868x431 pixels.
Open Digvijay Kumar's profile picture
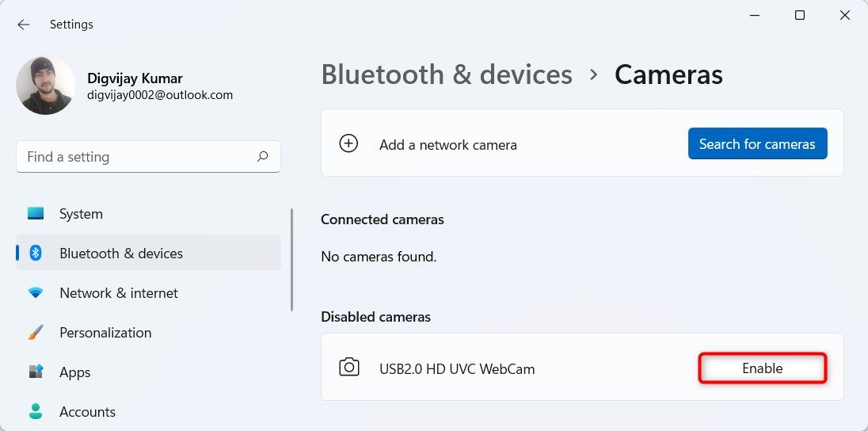click(x=45, y=86)
